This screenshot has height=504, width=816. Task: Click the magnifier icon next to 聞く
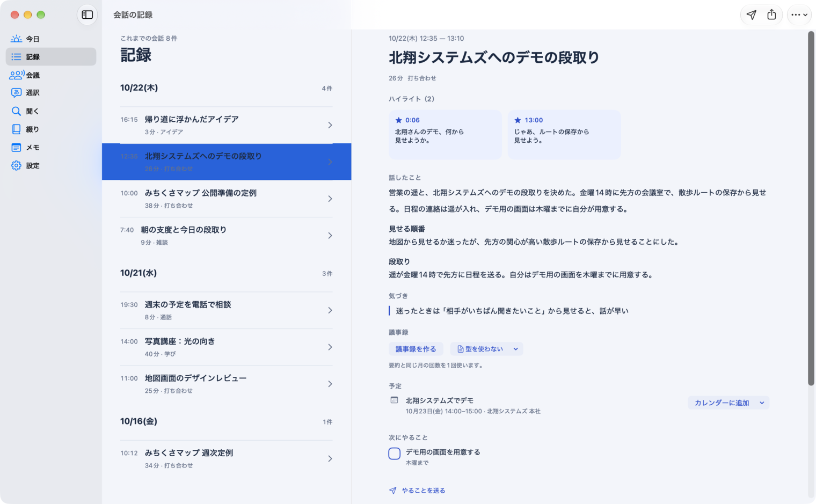[16, 111]
